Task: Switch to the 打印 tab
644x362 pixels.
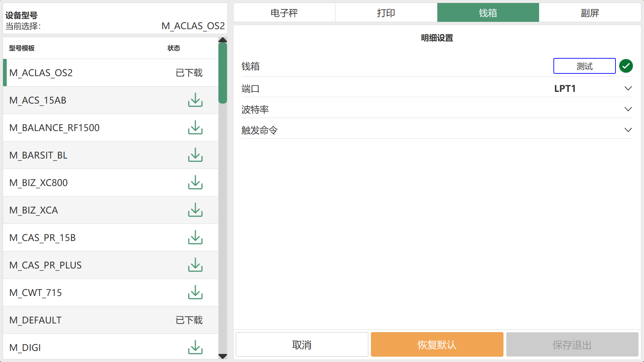Action: [x=386, y=13]
